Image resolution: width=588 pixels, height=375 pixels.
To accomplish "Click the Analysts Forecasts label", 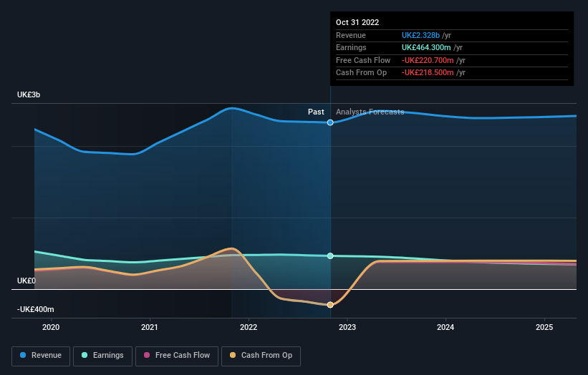I will point(370,112).
